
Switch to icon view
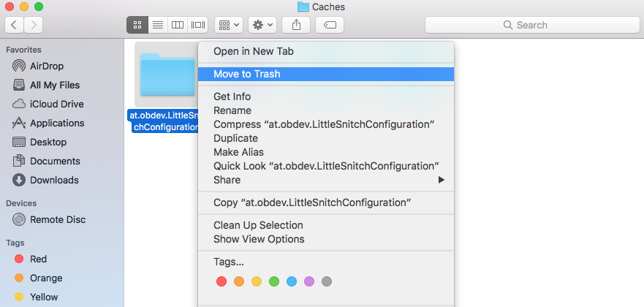pyautogui.click(x=137, y=25)
